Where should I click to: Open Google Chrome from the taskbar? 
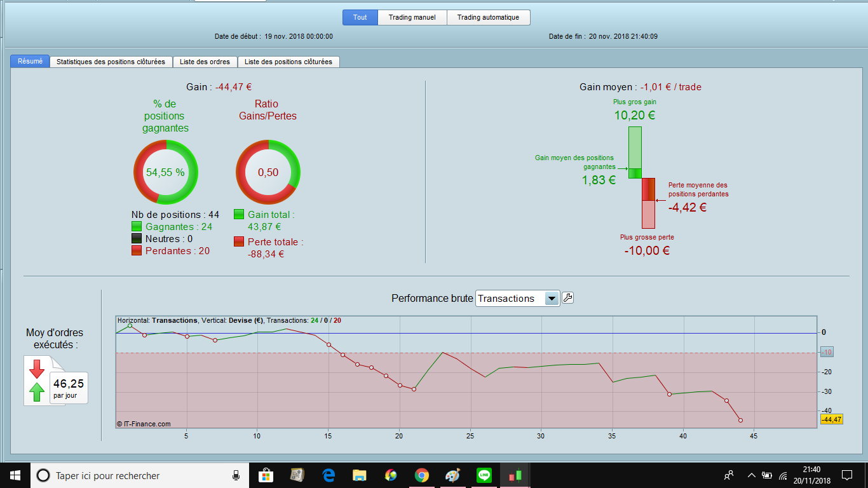point(421,475)
